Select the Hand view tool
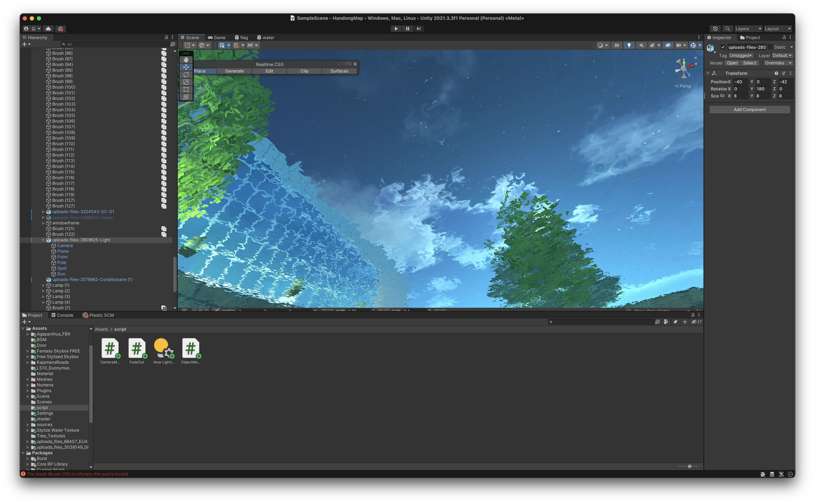815x504 pixels. coord(186,60)
